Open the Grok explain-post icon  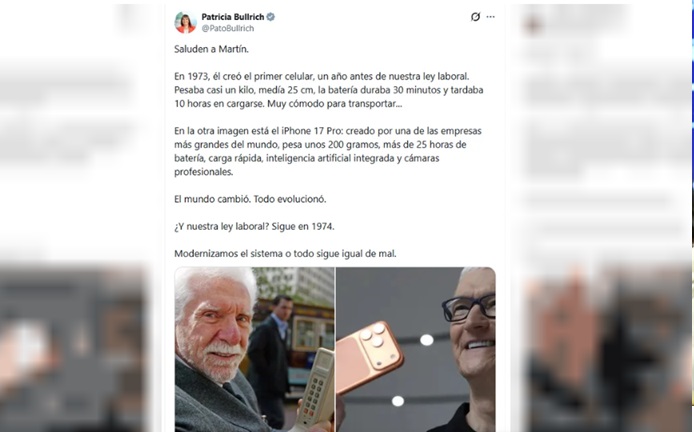click(x=475, y=17)
